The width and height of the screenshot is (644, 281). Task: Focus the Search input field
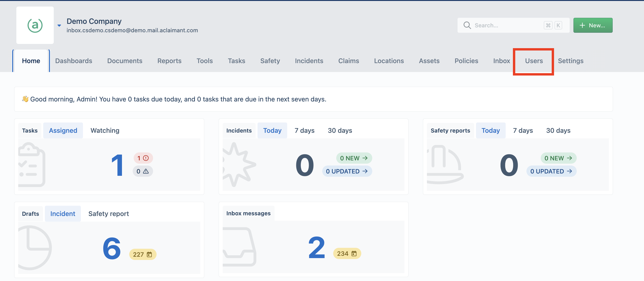click(513, 25)
